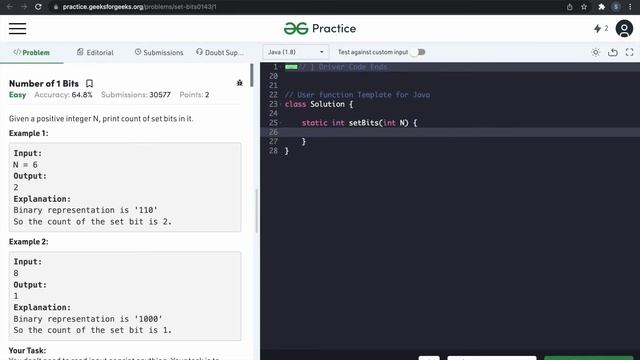Click the GeeksforGeeks Practice logo
The width and height of the screenshot is (640, 360).
coord(320,29)
